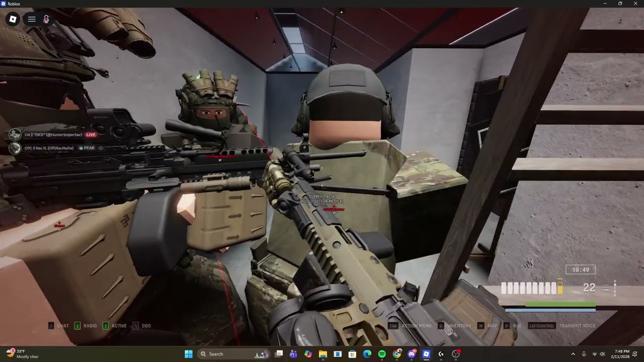Click the 308Winchester player name tag
The height and width of the screenshot is (362, 644).
click(x=322, y=197)
